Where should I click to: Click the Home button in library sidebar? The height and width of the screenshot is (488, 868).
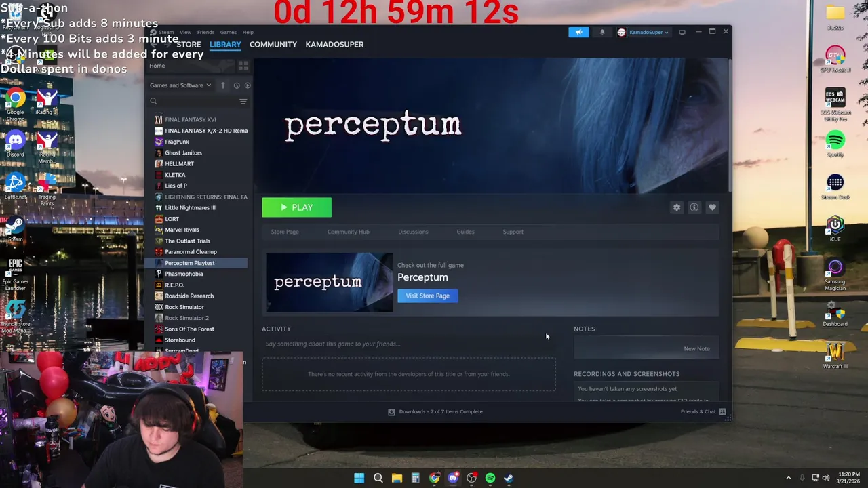pos(157,66)
